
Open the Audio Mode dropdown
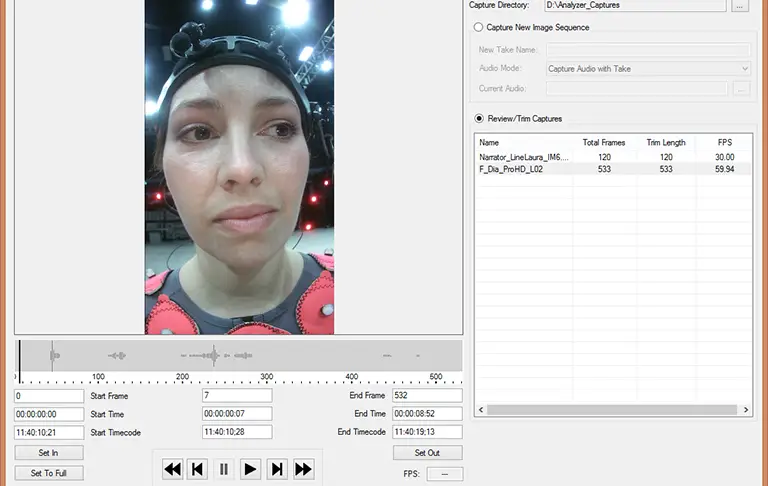[x=648, y=68]
